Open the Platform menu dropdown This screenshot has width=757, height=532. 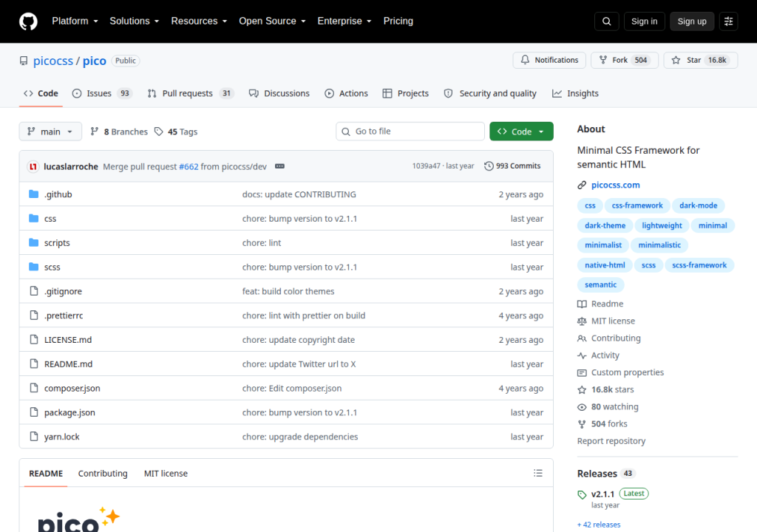[x=75, y=21]
